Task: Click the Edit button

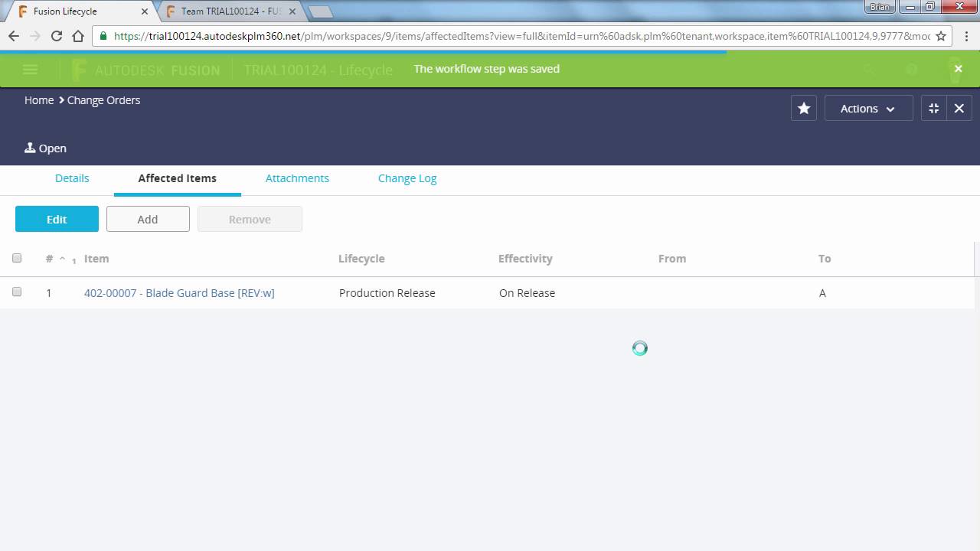Action: pyautogui.click(x=57, y=219)
